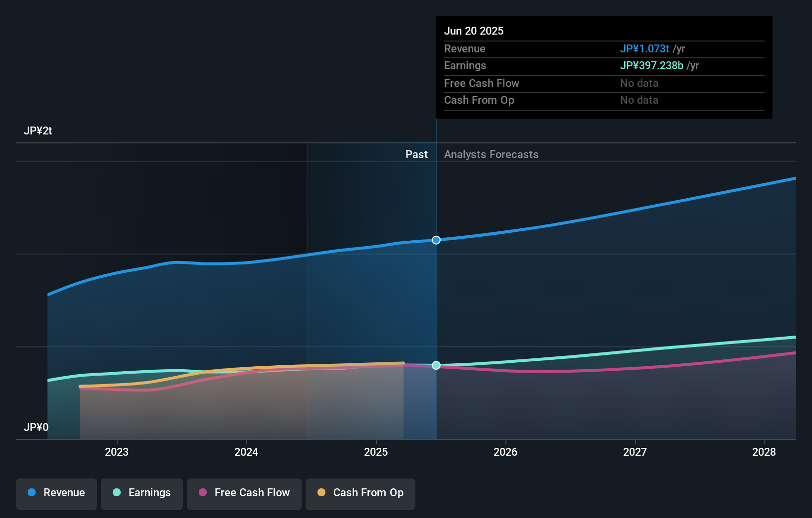Click the pink Free Cash Flow legend dot
Image resolution: width=812 pixels, height=518 pixels.
coord(203,492)
